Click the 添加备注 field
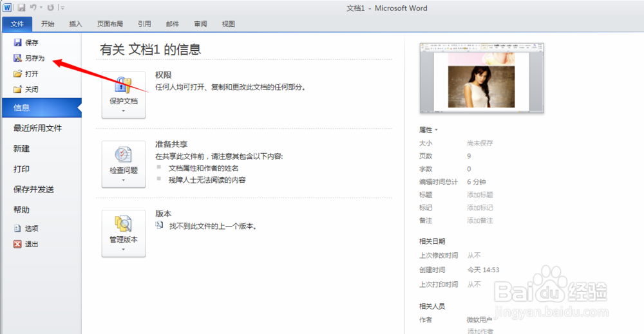This screenshot has width=644, height=334. [x=480, y=220]
